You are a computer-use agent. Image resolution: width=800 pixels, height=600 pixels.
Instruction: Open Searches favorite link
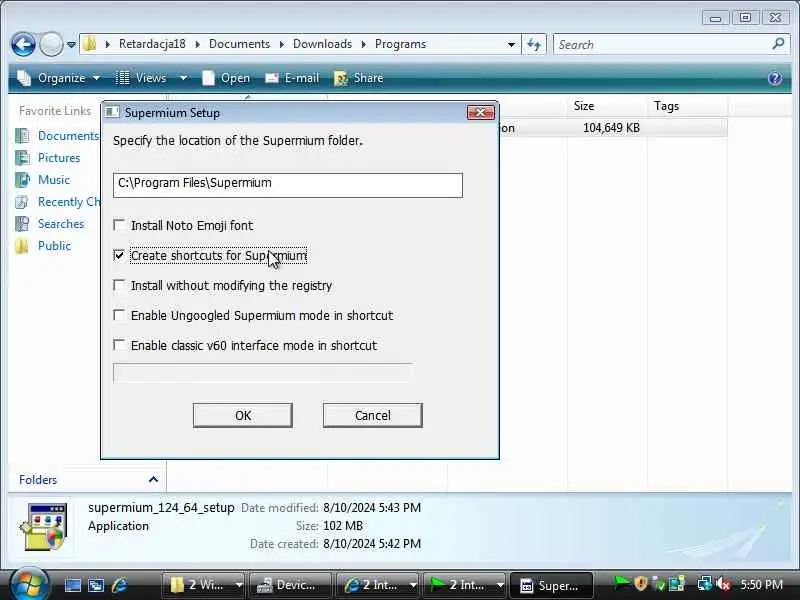49,223
